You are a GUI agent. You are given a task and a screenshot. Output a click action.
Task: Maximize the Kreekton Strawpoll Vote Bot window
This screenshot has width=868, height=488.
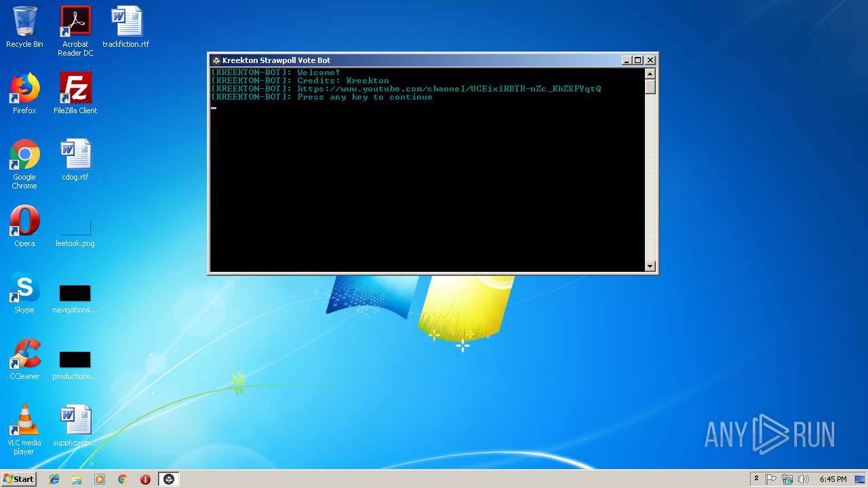(x=638, y=60)
